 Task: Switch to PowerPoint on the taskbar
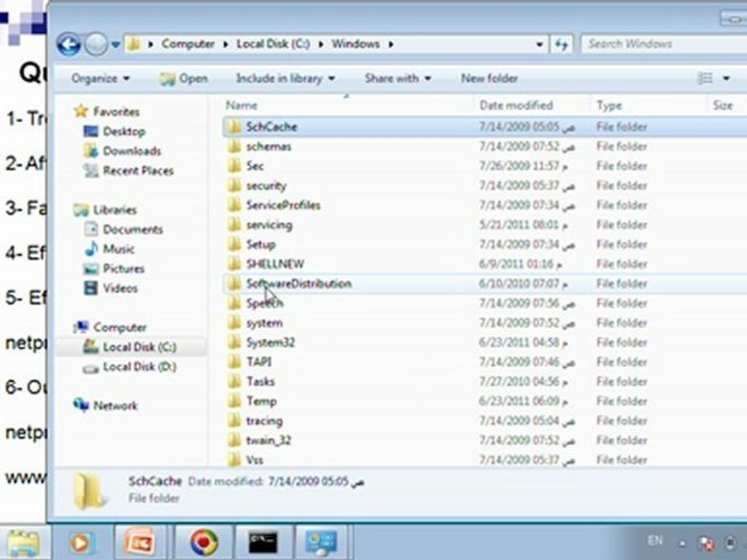coord(140,542)
